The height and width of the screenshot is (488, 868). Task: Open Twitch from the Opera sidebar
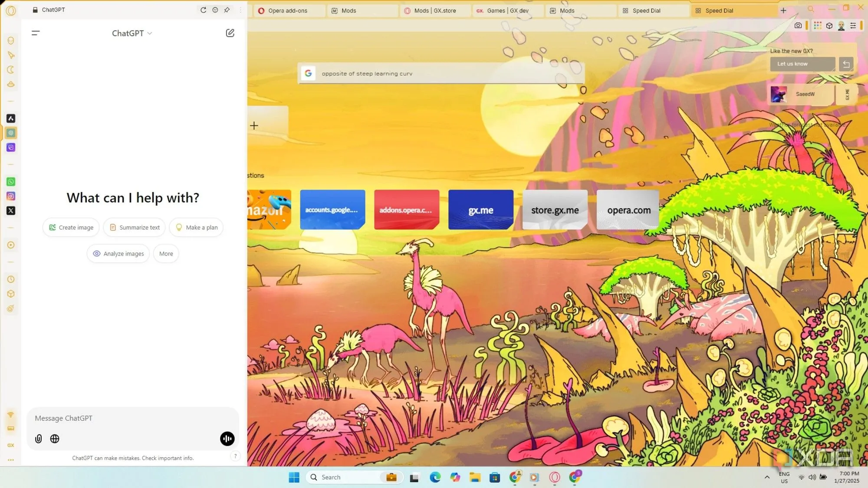[11, 147]
